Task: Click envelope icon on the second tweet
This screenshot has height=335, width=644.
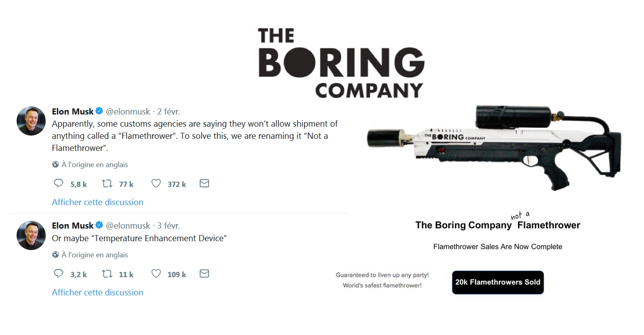Action: click(x=205, y=274)
